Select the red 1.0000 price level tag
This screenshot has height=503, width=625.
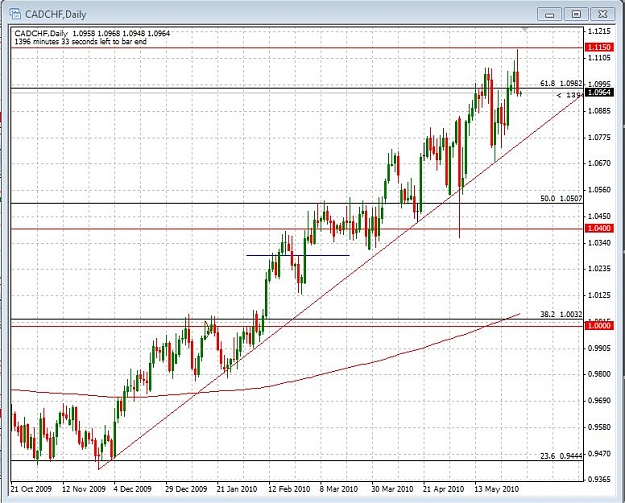tap(599, 326)
